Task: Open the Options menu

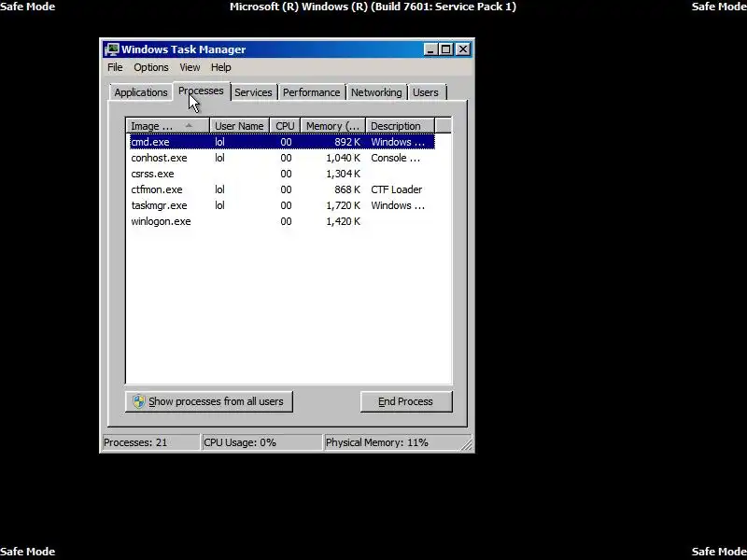Action: [151, 67]
